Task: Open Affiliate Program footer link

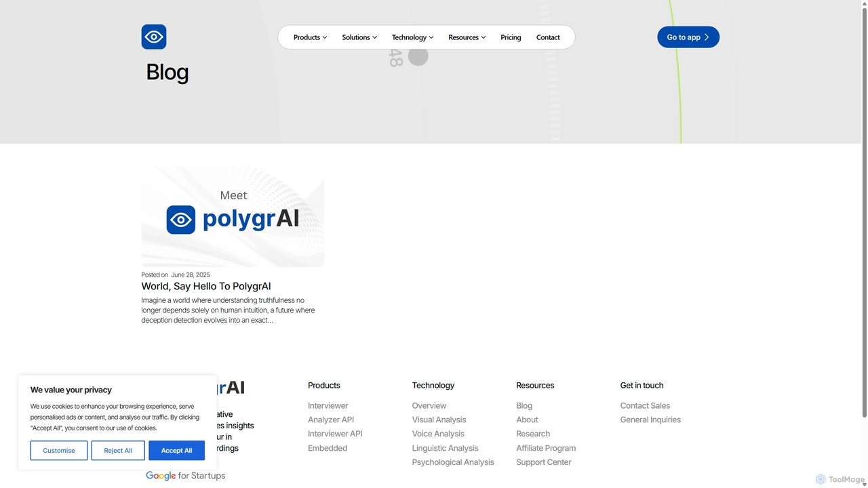Action: coord(546,449)
